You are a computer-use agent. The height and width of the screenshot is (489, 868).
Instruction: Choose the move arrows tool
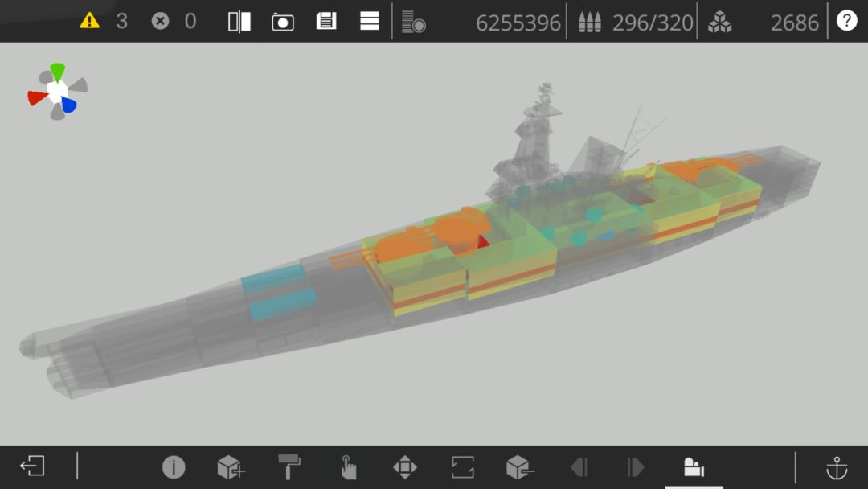click(405, 467)
